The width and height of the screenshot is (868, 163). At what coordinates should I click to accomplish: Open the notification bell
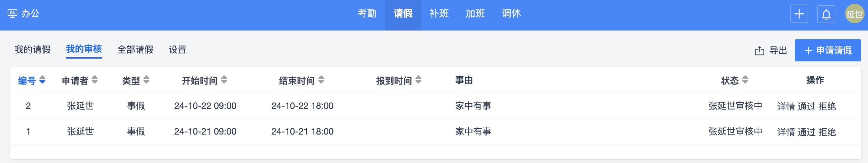(826, 14)
